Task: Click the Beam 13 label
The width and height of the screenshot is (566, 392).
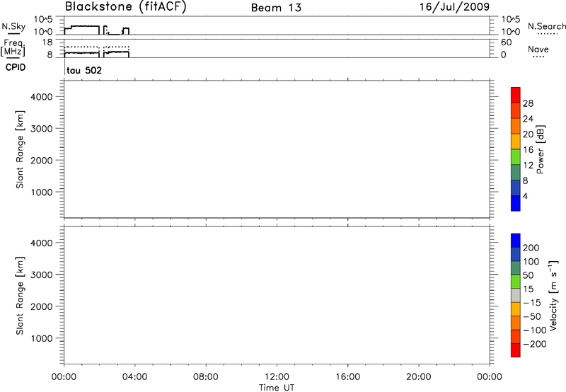Action: click(276, 8)
